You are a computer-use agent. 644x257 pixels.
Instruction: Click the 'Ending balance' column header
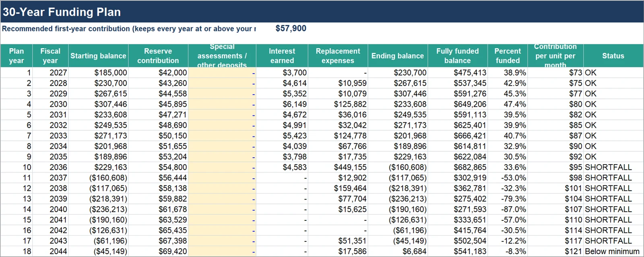click(398, 56)
